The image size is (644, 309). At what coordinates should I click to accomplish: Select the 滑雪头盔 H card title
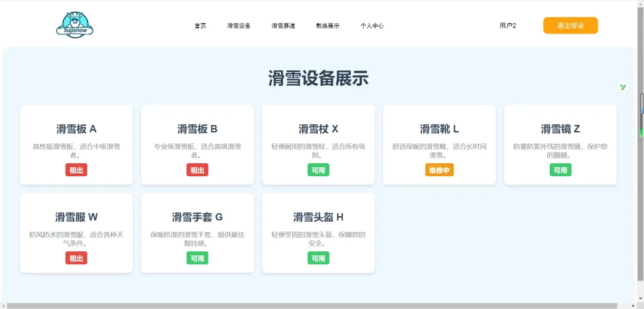[318, 217]
